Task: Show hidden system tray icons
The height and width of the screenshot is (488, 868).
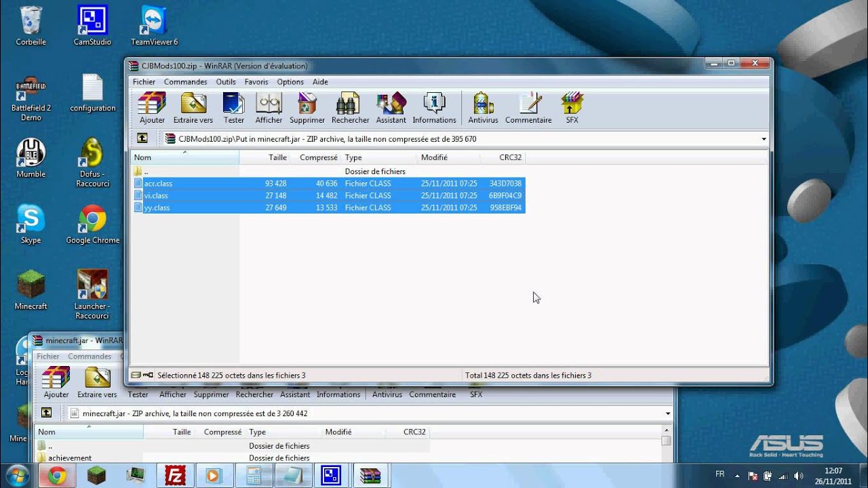Action: pyautogui.click(x=737, y=476)
